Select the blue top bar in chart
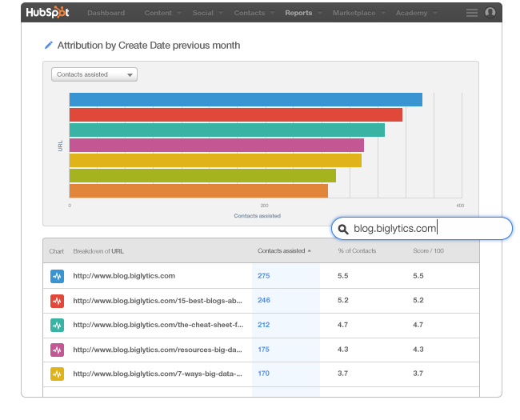 246,99
